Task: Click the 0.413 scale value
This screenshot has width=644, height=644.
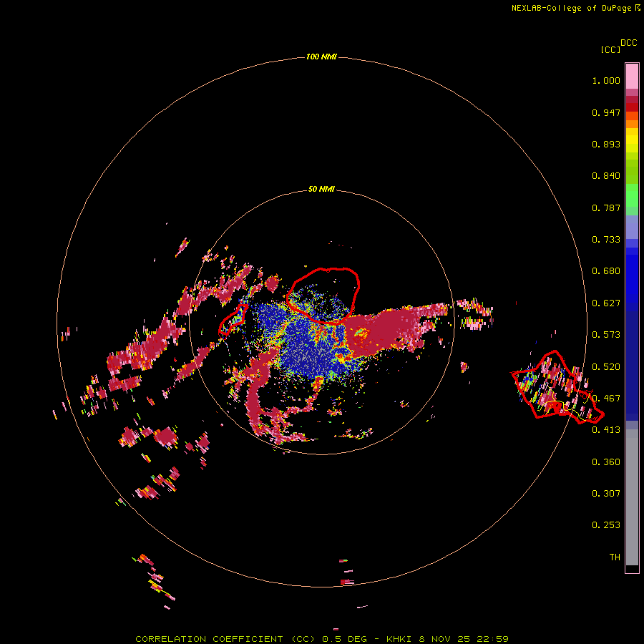Action: [x=606, y=430]
